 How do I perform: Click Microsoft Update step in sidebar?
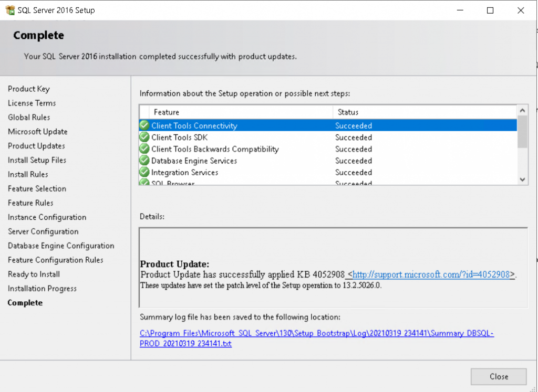[x=38, y=132]
